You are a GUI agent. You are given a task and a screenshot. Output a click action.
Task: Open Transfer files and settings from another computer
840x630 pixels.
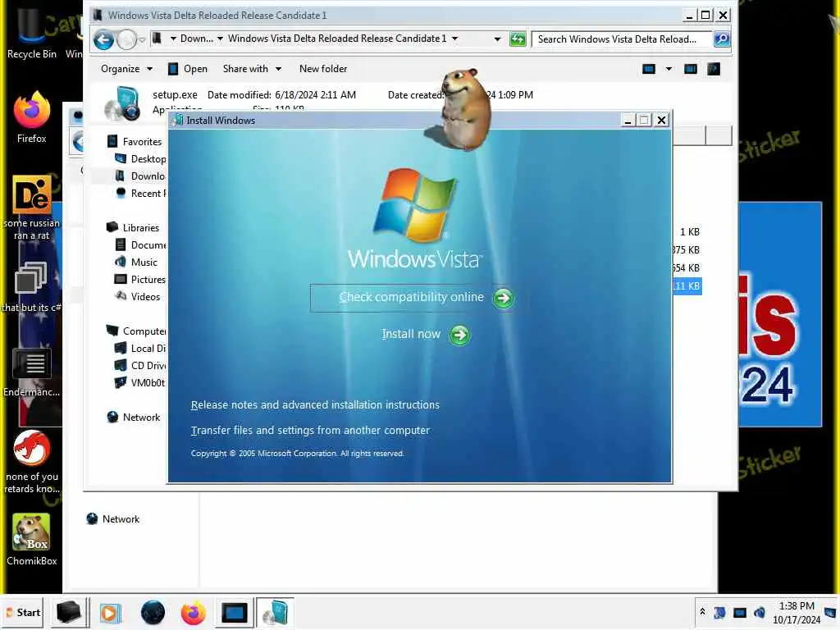pos(310,430)
